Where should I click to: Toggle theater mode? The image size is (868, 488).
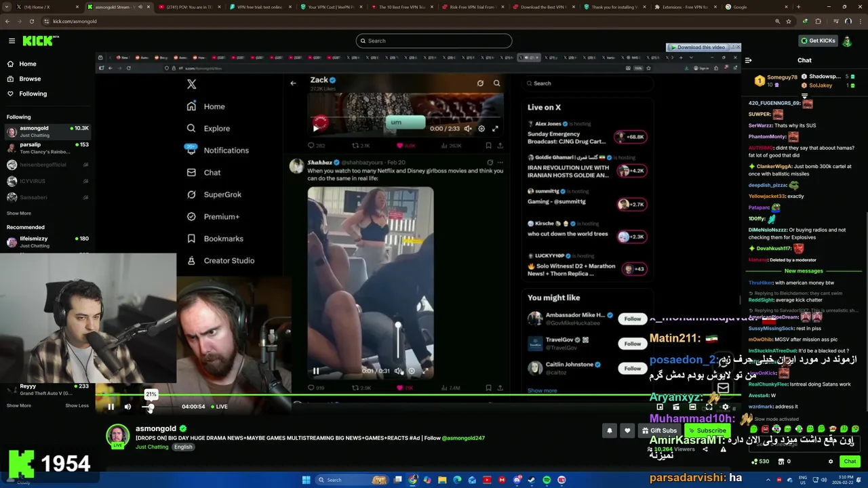coord(692,407)
